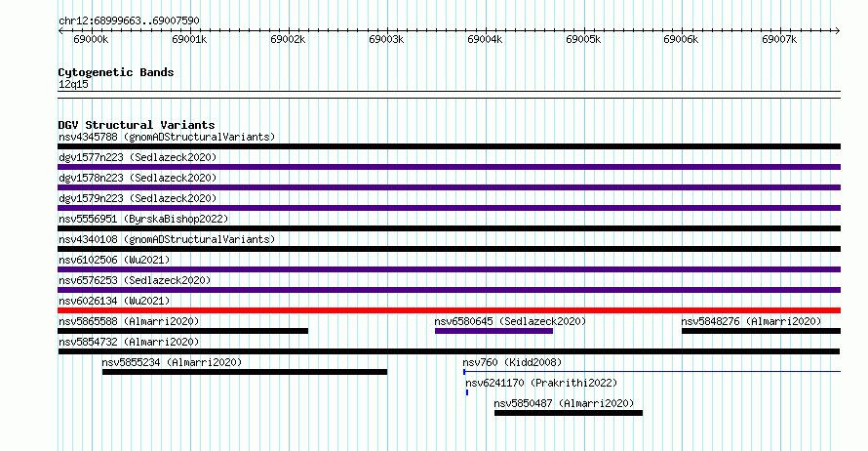Image resolution: width=868 pixels, height=451 pixels.
Task: Click the 69002k ruler tick label
Action: click(x=288, y=39)
